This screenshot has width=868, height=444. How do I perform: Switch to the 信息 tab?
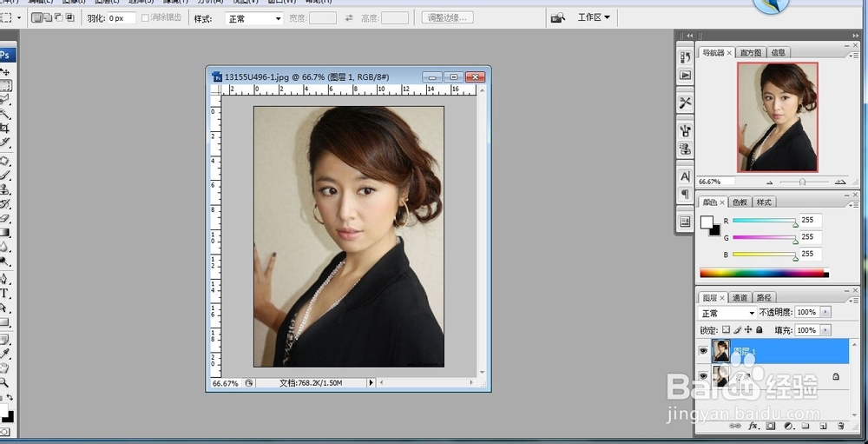[x=778, y=53]
